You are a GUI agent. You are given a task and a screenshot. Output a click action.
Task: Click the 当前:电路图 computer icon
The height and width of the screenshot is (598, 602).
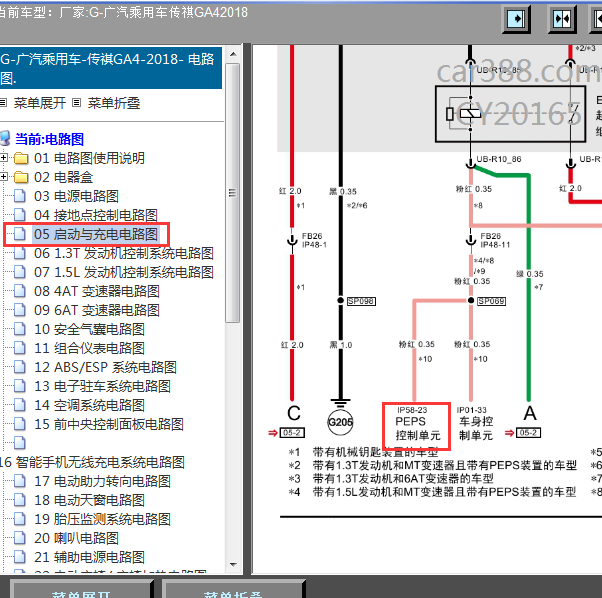[x=5, y=139]
